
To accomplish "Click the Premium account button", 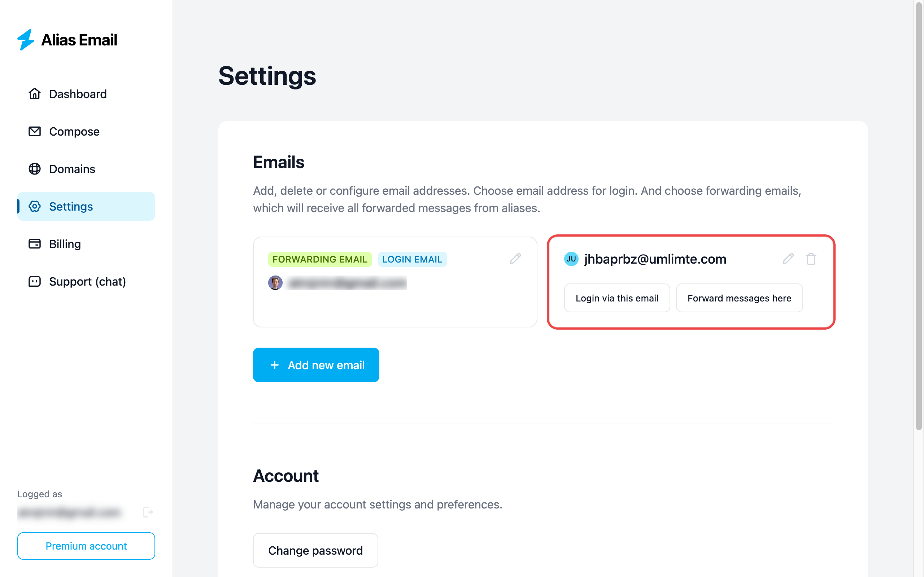I will [86, 546].
